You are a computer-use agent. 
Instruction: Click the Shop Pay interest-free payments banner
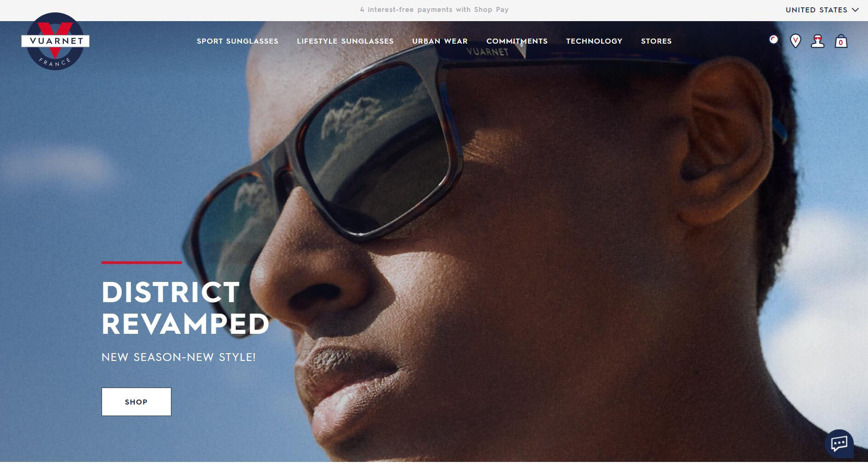pyautogui.click(x=434, y=10)
